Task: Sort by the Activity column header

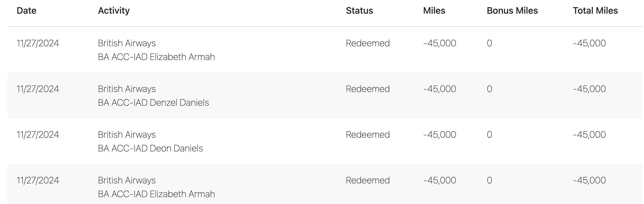Action: click(x=114, y=11)
